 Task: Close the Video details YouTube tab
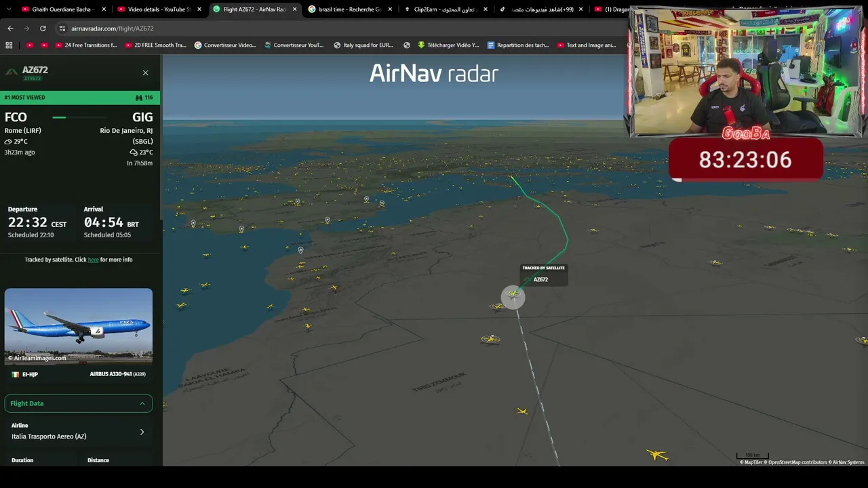coord(199,9)
